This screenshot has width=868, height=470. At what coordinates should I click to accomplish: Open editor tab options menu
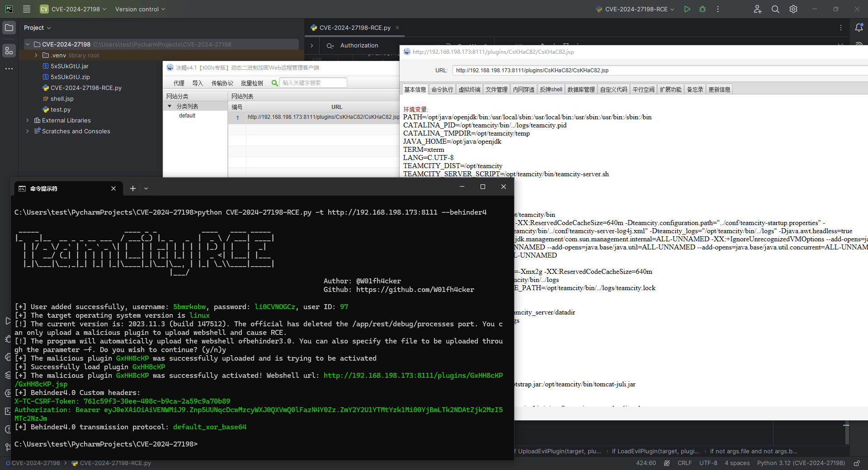[x=841, y=28]
